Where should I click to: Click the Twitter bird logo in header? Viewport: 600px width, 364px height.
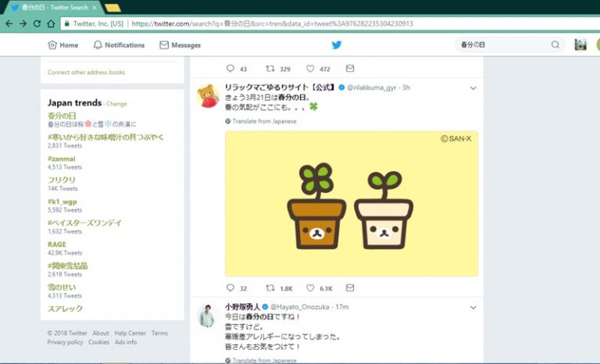click(337, 45)
